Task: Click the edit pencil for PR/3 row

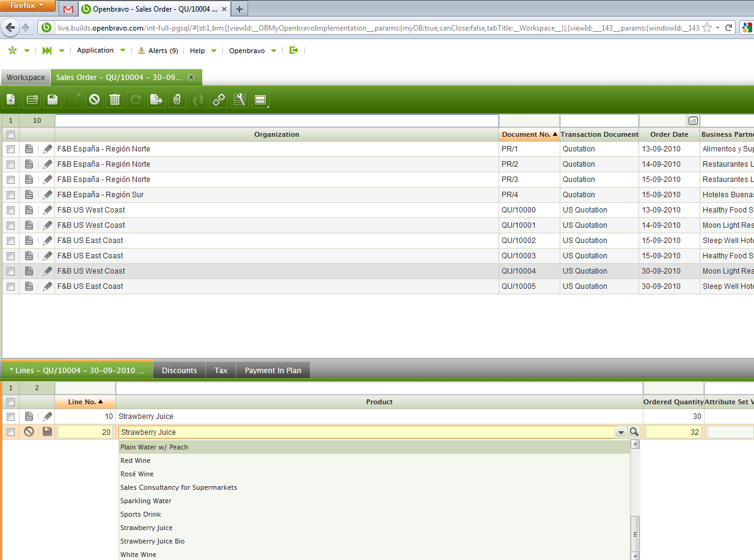Action: click(x=48, y=180)
